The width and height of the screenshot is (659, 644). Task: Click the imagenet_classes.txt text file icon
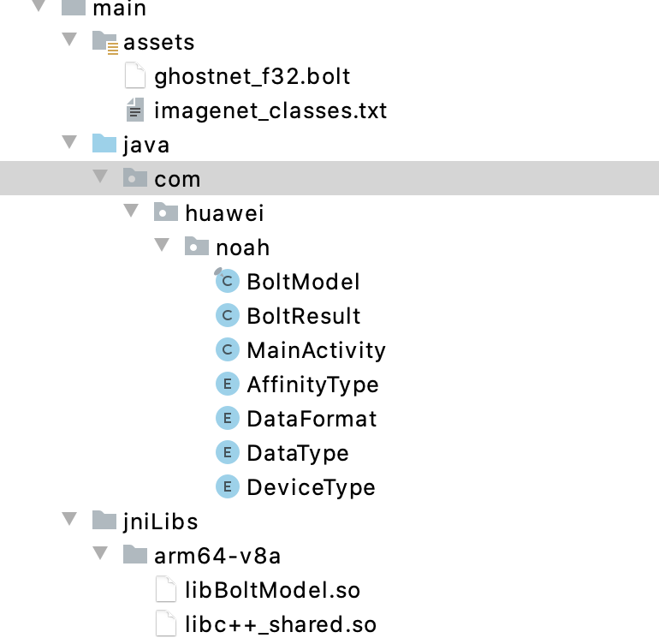(135, 110)
